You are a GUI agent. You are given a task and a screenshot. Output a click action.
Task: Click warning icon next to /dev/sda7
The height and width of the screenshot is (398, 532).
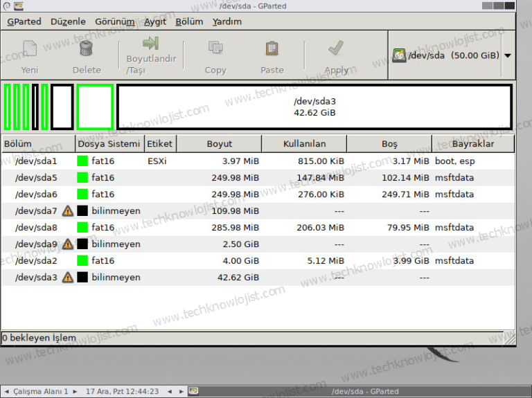[68, 211]
